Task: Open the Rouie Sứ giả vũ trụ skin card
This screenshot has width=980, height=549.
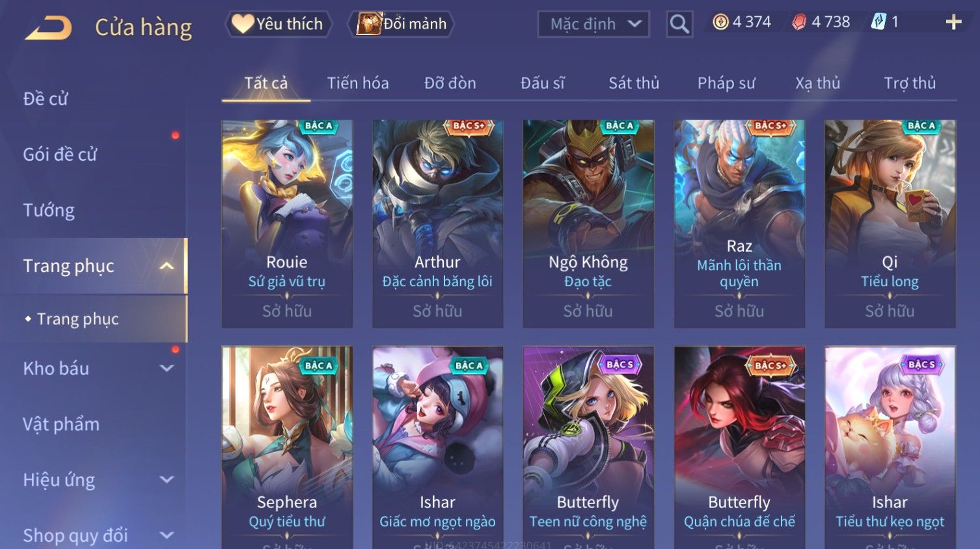Action: tap(287, 223)
